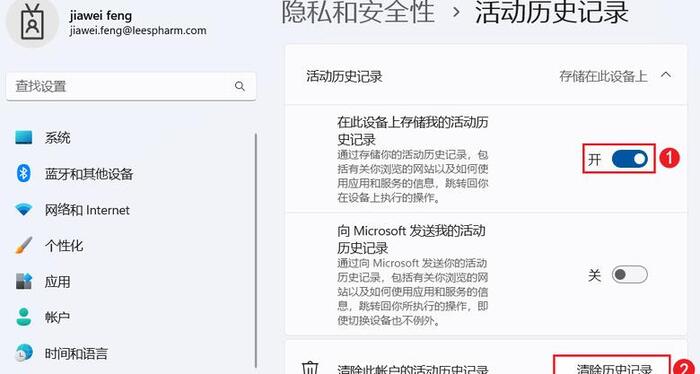Click the jiawei feng account name
This screenshot has width=700, height=374.
[101, 16]
